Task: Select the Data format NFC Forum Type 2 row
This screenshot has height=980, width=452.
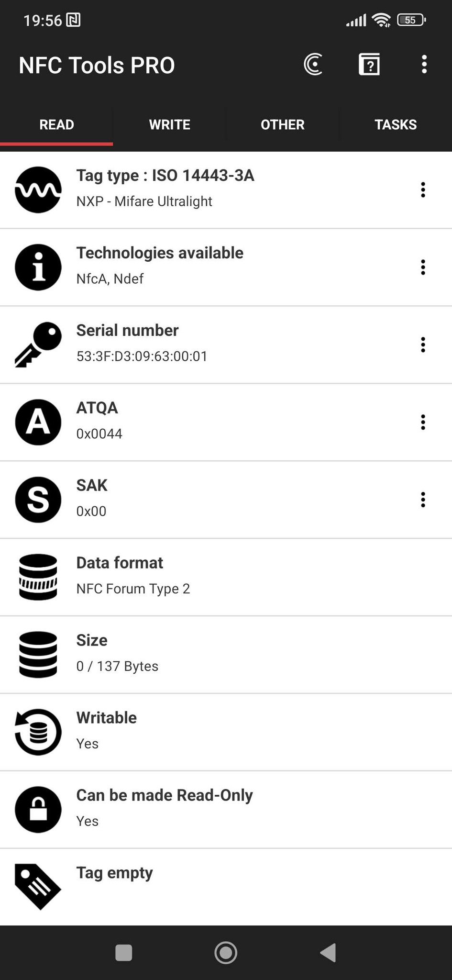Action: pyautogui.click(x=226, y=577)
